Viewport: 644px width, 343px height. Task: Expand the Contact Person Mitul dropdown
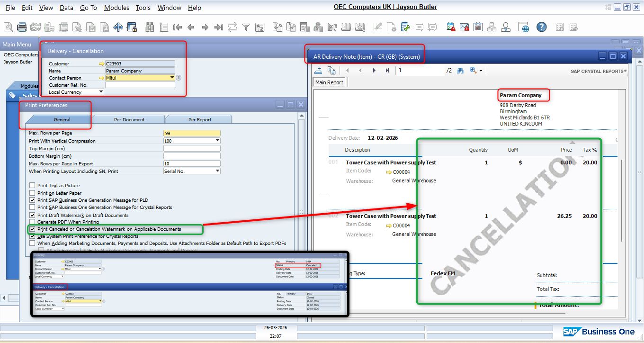click(171, 78)
